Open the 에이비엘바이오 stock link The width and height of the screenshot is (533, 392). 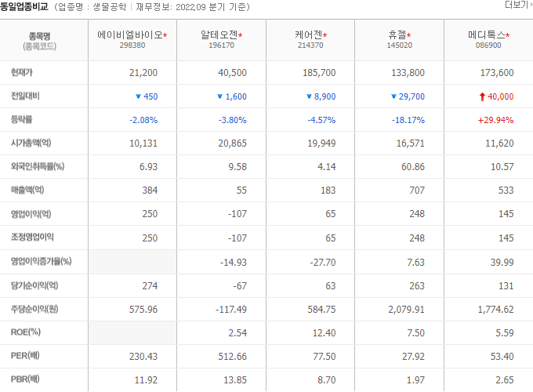click(130, 34)
